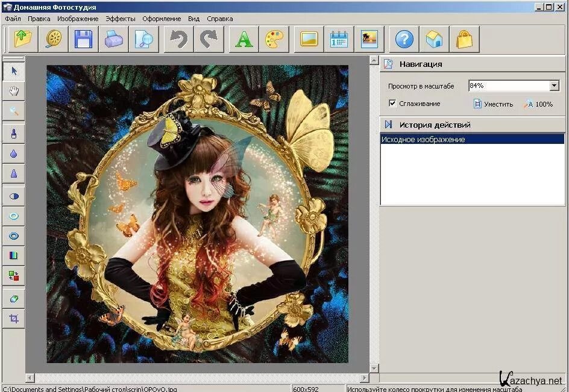Click the 84% zoom value field
The image size is (569, 392).
tap(509, 86)
